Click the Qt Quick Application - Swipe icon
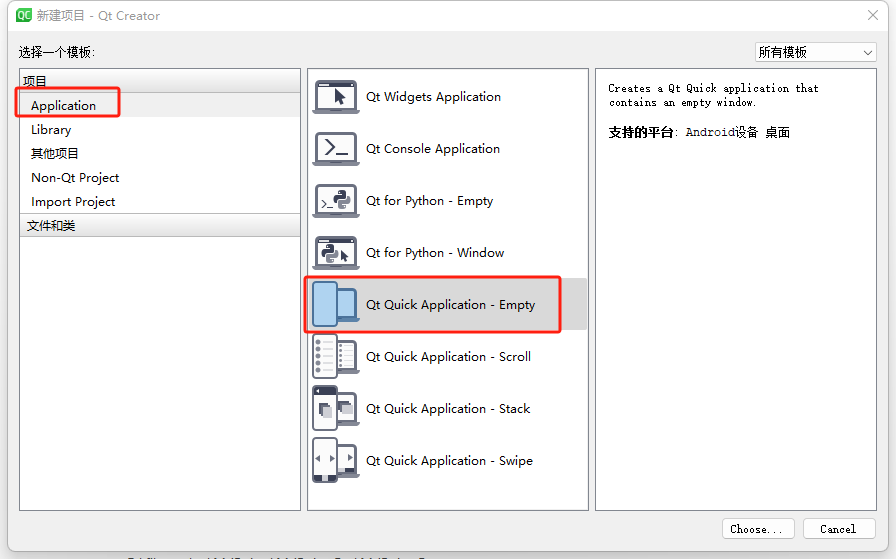896x559 pixels. click(x=336, y=461)
